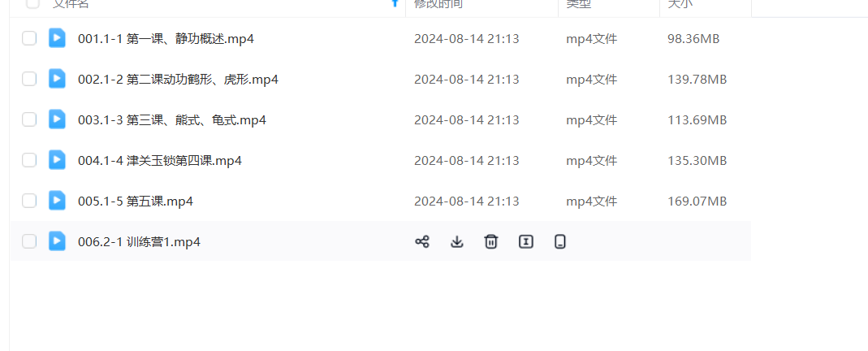The width and height of the screenshot is (868, 351).
Task: Tick checkbox for 001.1-1 第一课、静功概述.mp4
Action: (29, 38)
